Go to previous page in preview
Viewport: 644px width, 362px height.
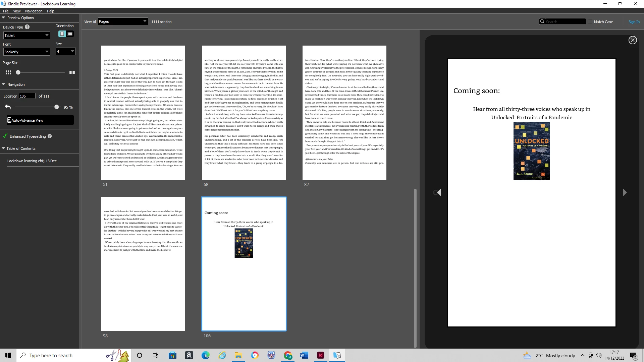point(439,192)
